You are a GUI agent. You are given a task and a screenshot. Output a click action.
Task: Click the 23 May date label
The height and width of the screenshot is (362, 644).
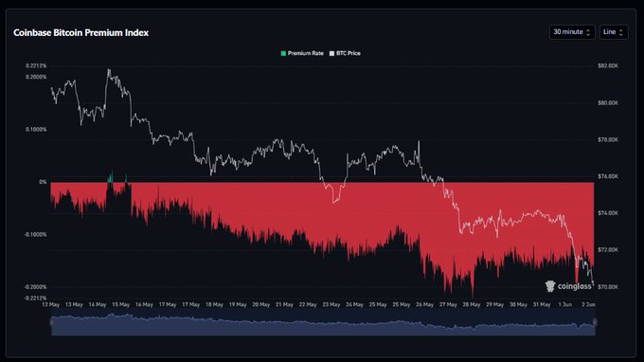coord(331,305)
